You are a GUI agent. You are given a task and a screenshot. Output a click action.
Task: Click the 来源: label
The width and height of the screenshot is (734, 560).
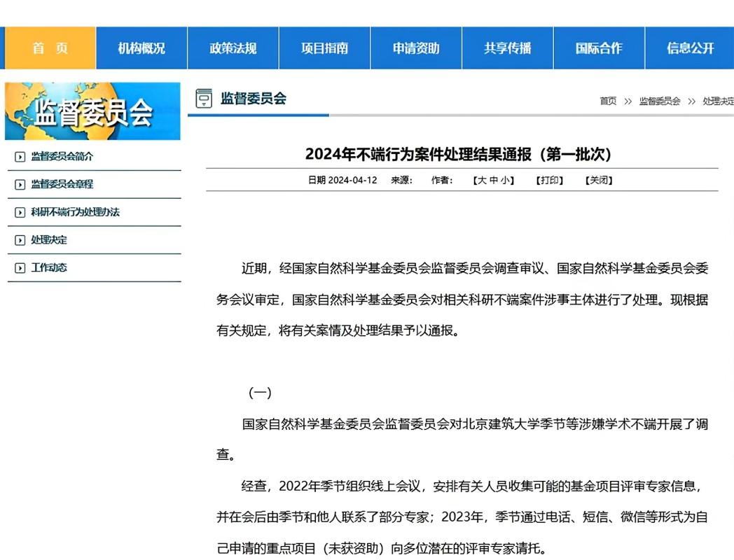tap(401, 180)
